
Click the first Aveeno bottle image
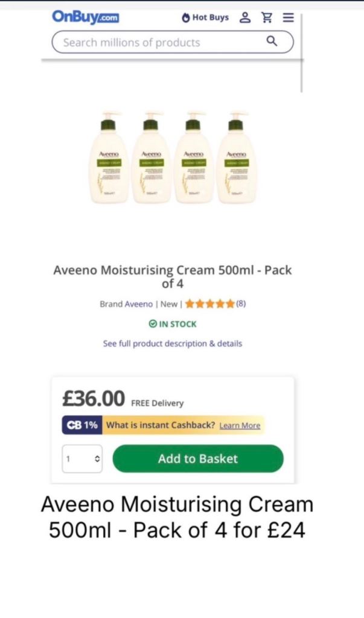click(109, 158)
